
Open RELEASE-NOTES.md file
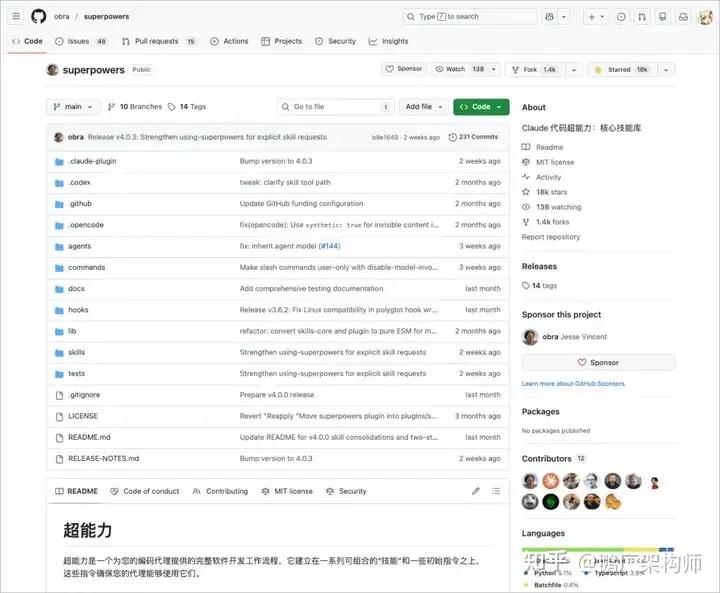point(103,458)
